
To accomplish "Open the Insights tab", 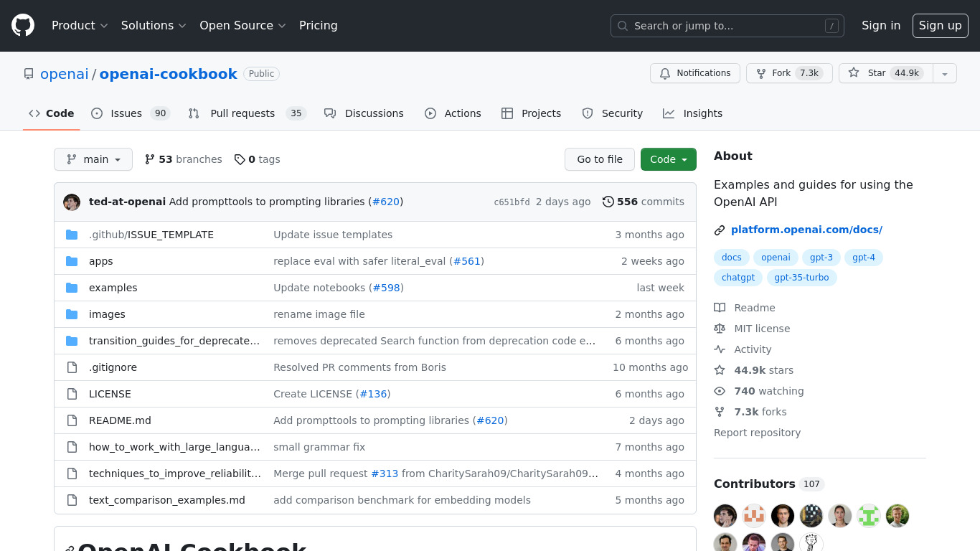I will pos(692,113).
